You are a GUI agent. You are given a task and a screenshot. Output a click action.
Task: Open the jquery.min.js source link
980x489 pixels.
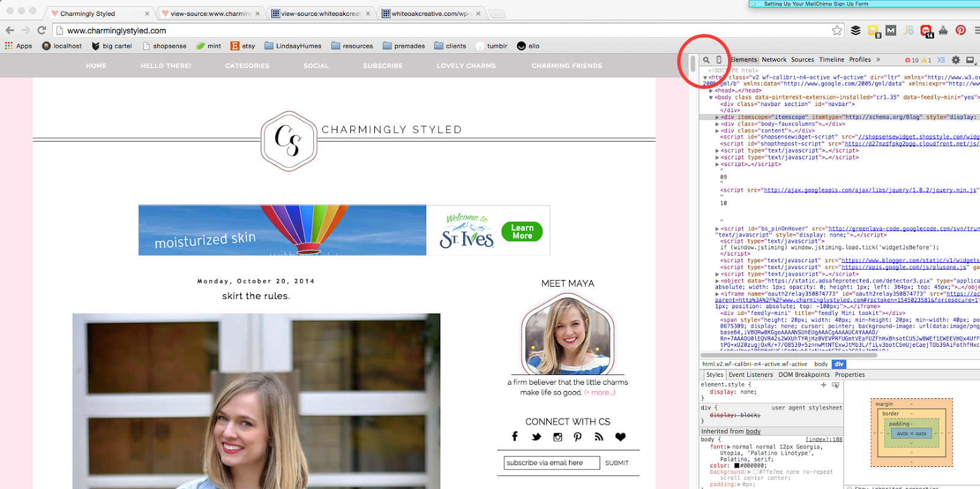pos(870,190)
